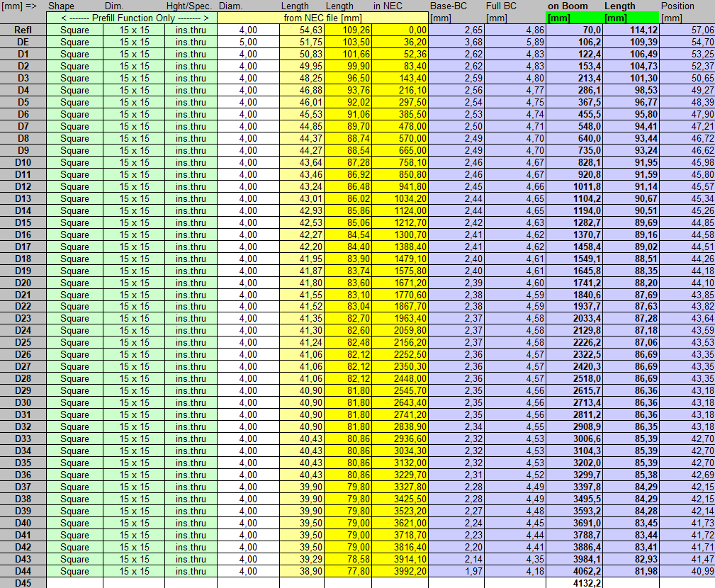Select the D44 row label
This screenshot has width=715, height=588.
pos(23,572)
